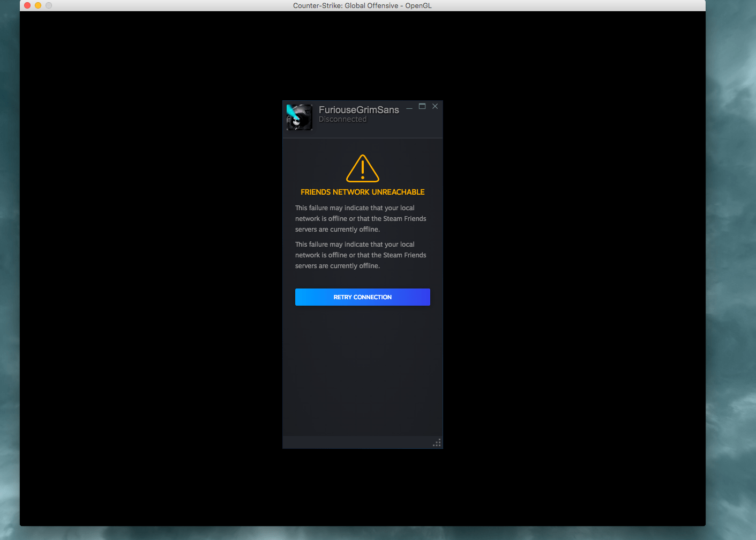Minimize the Counter-Strike window with yellow button
The width and height of the screenshot is (756, 540).
tap(38, 5)
